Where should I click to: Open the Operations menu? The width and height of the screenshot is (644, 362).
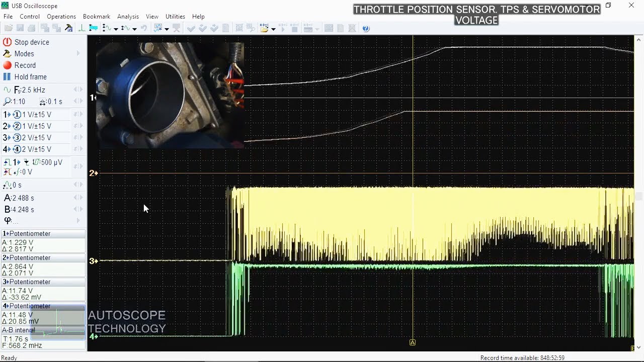tap(61, 17)
